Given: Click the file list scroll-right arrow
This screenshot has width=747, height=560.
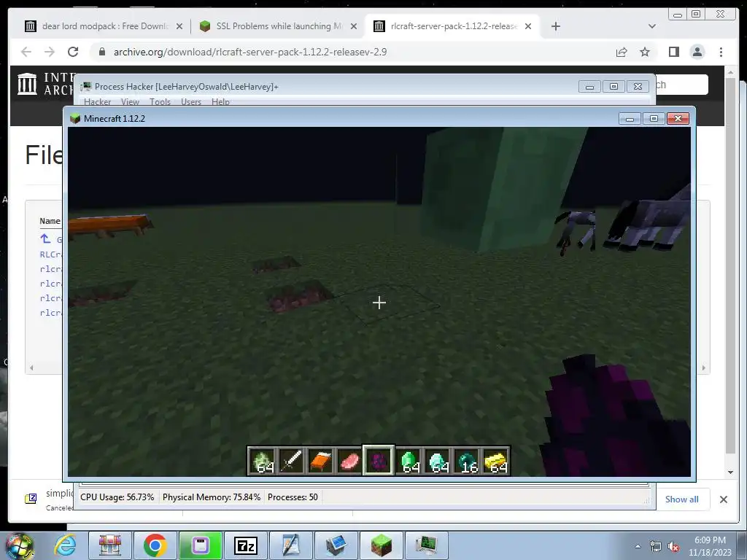Looking at the screenshot, I should click(703, 367).
